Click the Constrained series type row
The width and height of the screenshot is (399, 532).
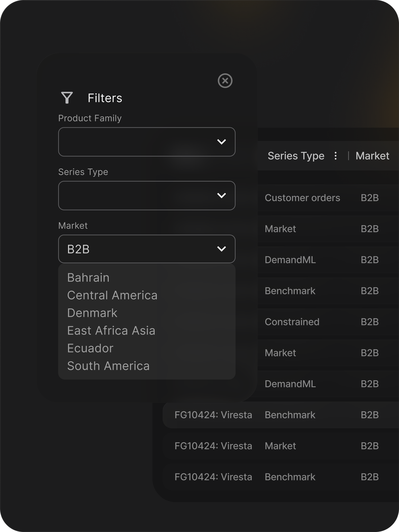(x=292, y=322)
